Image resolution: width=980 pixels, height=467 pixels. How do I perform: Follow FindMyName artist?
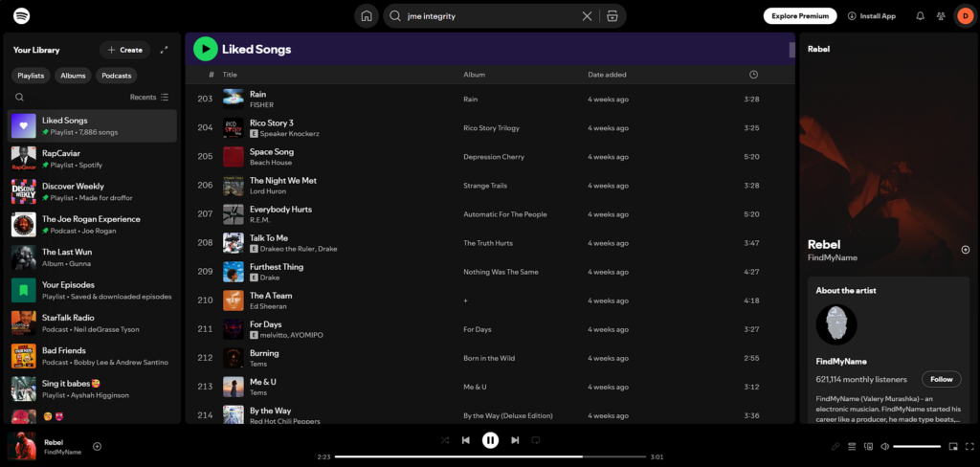(x=942, y=379)
